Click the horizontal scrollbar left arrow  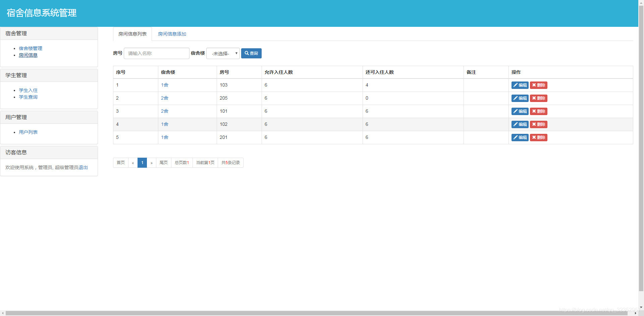coord(3,313)
